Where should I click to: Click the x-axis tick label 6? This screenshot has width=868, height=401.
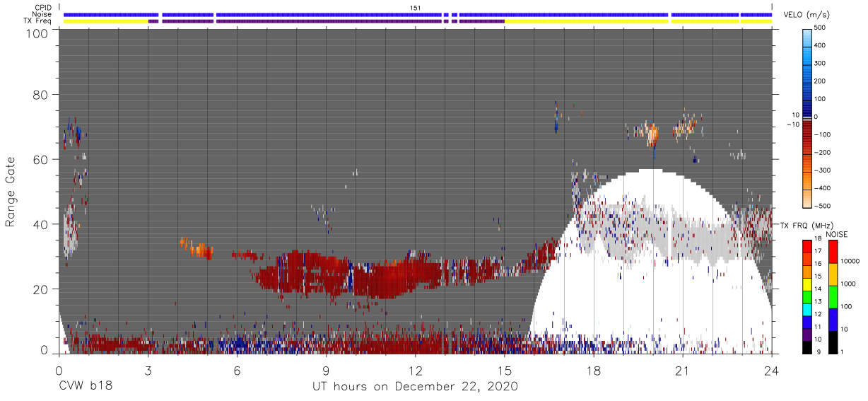pyautogui.click(x=237, y=371)
